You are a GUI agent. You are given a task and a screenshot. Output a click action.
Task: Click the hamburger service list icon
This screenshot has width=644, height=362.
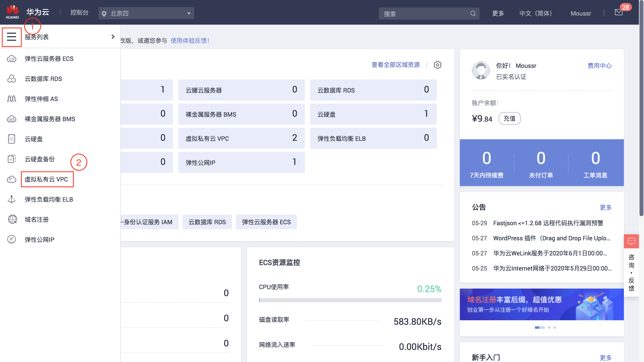[12, 37]
